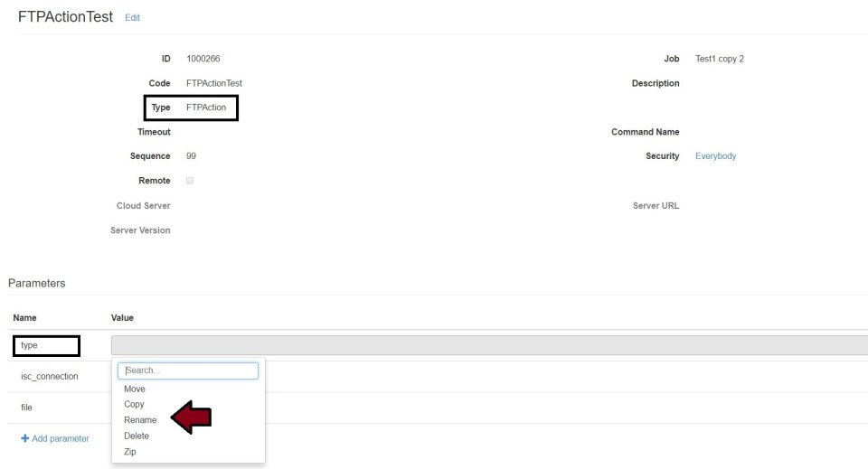
Task: Click the ID value 1000266
Action: pos(203,60)
